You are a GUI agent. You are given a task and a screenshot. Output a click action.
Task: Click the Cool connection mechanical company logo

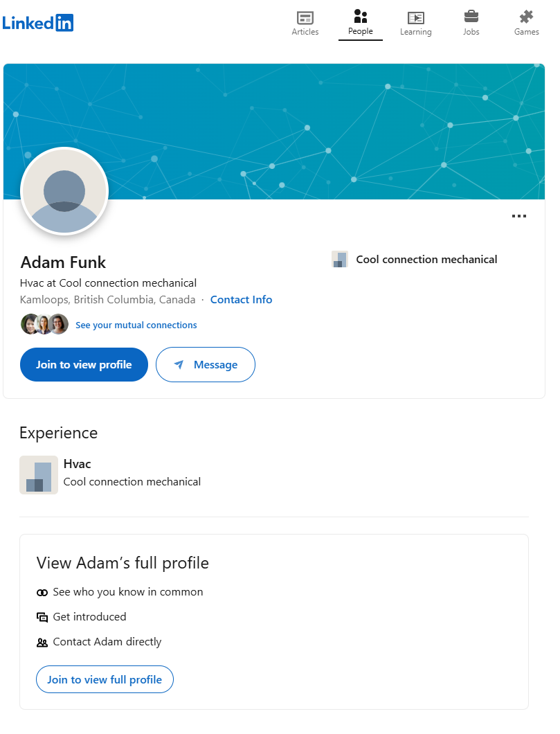tap(340, 260)
